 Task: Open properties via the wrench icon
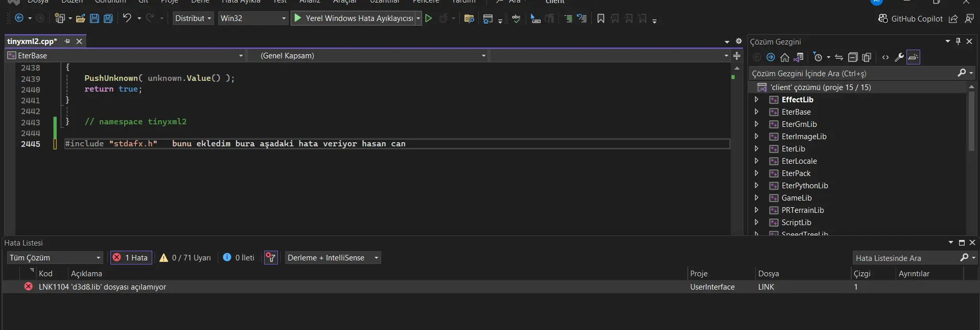[x=899, y=57]
